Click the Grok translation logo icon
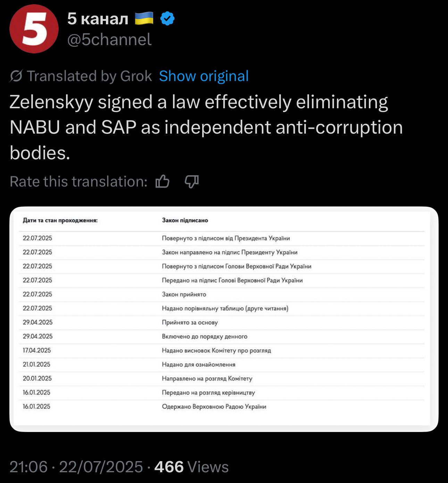Image resolution: width=448 pixels, height=483 pixels. tap(16, 76)
